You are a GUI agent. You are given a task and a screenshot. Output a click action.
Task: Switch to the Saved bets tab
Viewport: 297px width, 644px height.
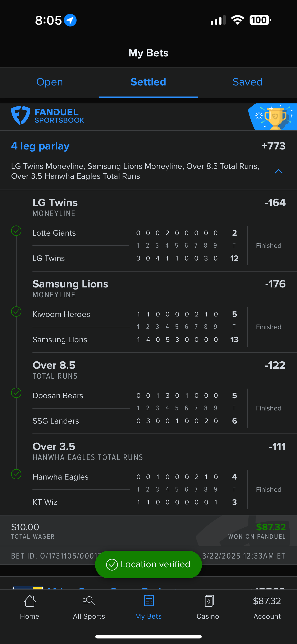pos(247,82)
